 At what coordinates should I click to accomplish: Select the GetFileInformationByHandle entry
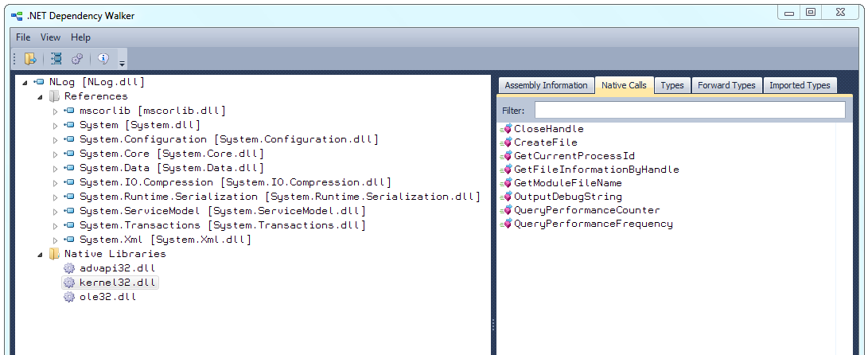point(596,170)
